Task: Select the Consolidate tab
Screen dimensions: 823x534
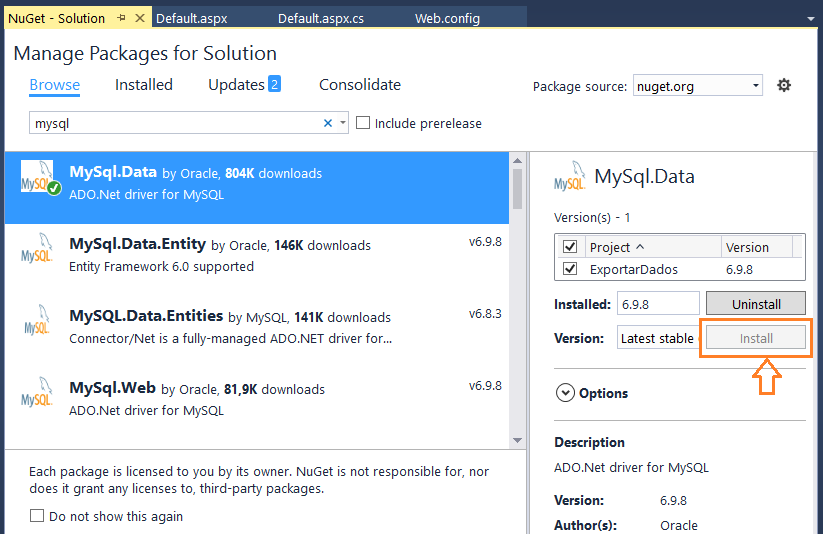Action: pyautogui.click(x=360, y=85)
